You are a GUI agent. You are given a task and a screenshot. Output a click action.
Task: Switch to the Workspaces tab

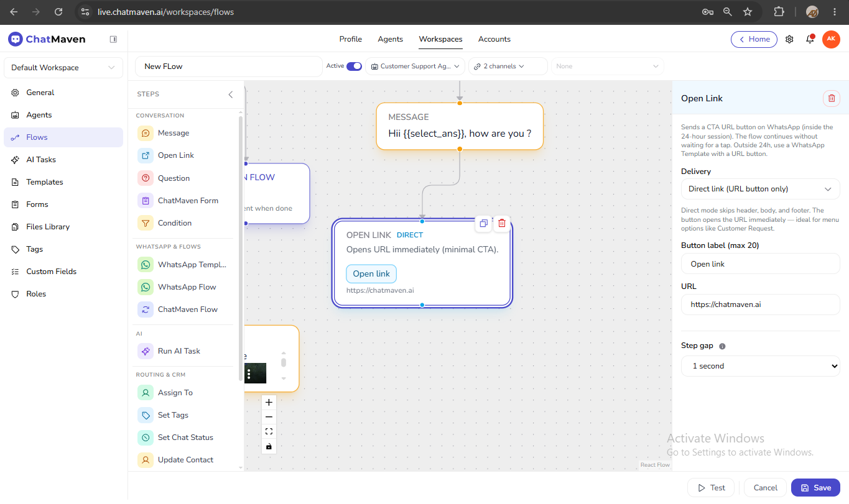(x=440, y=39)
